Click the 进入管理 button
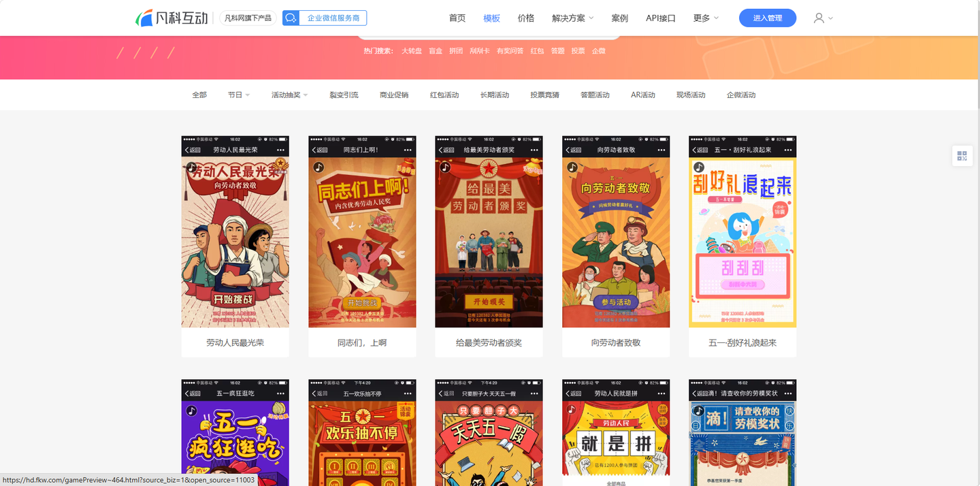Viewport: 980px width, 486px height. [x=768, y=18]
